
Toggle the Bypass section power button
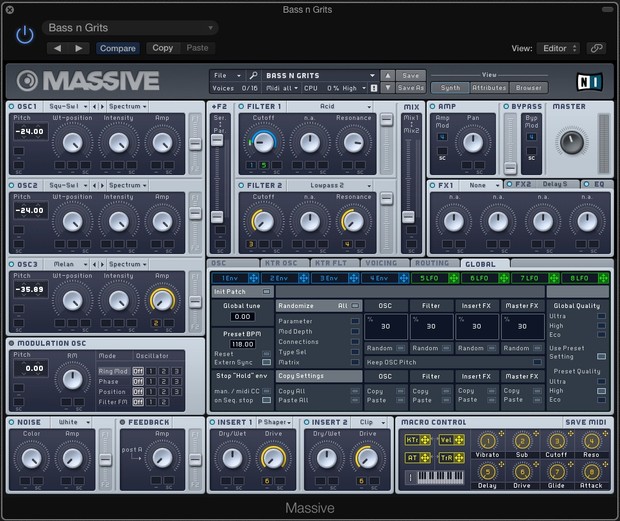[506, 106]
